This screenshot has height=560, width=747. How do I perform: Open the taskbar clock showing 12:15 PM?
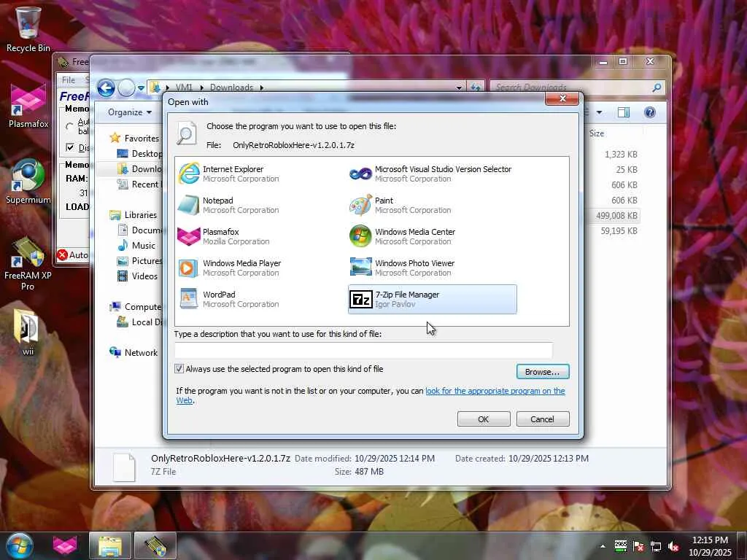(710, 545)
